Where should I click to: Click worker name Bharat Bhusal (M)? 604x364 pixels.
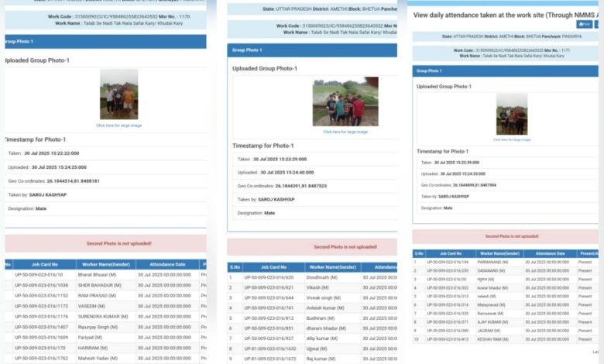(x=97, y=275)
